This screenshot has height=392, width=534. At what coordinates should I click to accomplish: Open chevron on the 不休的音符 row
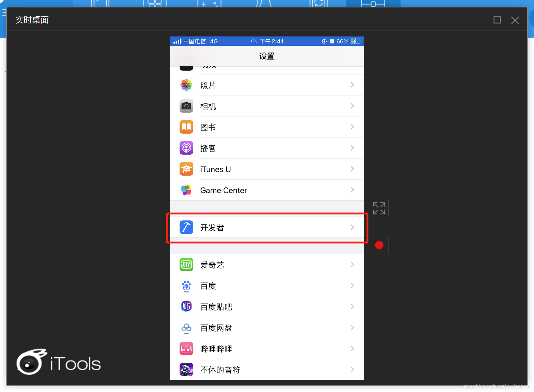tap(352, 369)
